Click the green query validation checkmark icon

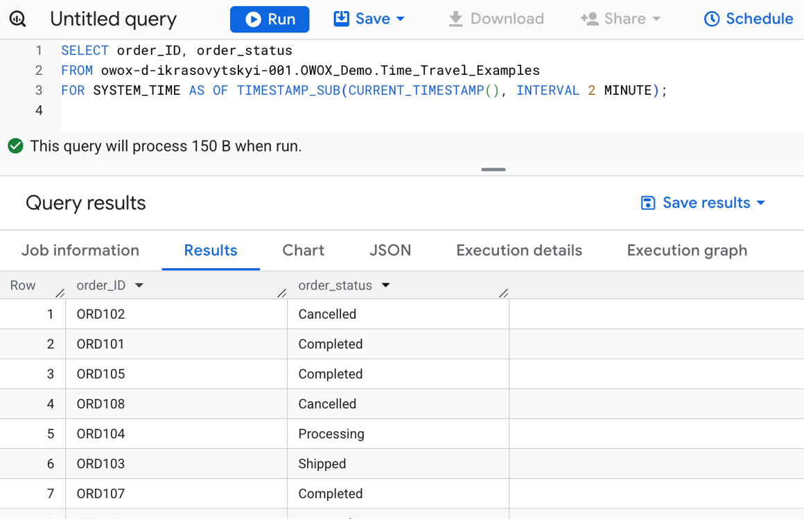point(15,146)
